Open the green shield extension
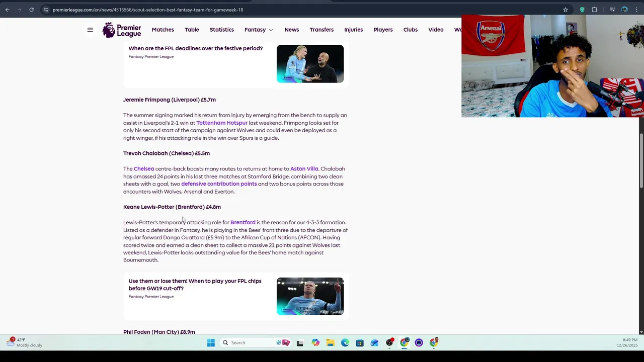 tap(582, 10)
